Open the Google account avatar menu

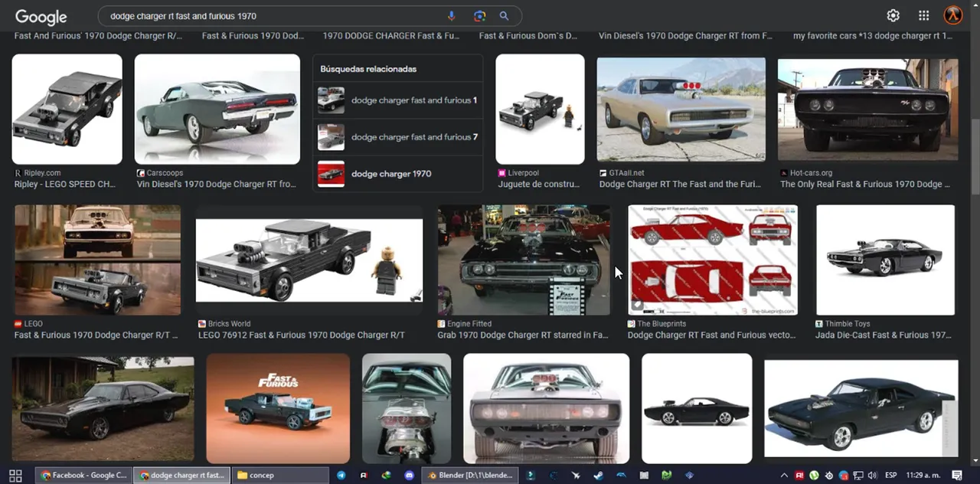[x=953, y=15]
